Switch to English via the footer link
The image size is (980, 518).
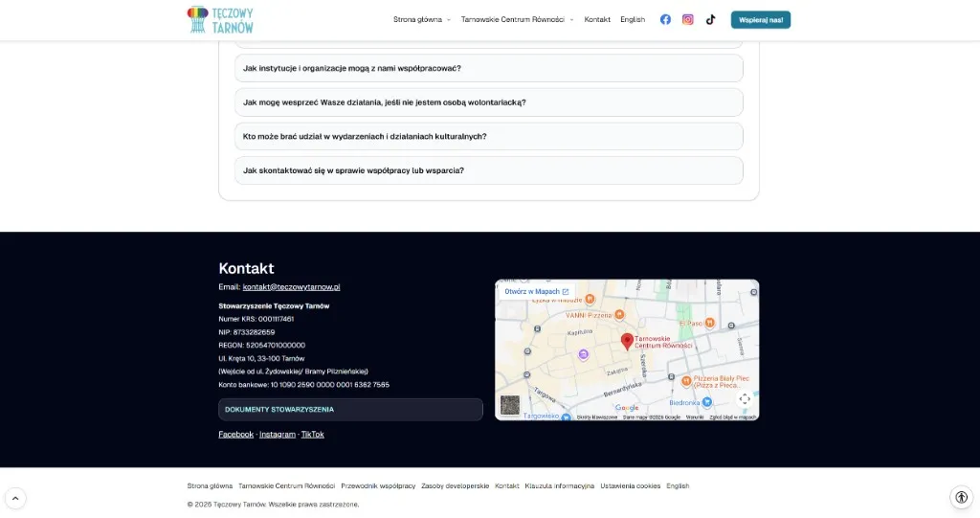pyautogui.click(x=678, y=486)
